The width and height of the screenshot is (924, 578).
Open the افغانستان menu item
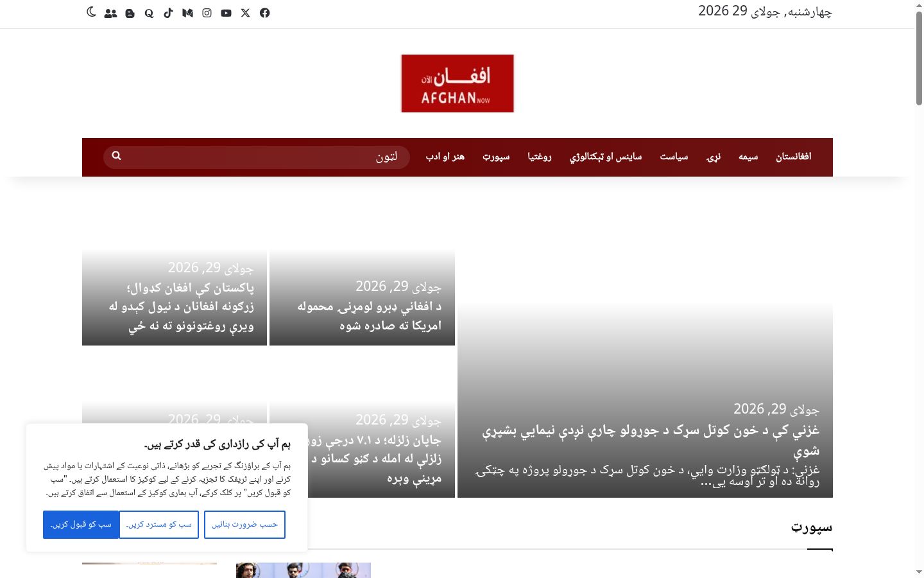[x=794, y=157]
